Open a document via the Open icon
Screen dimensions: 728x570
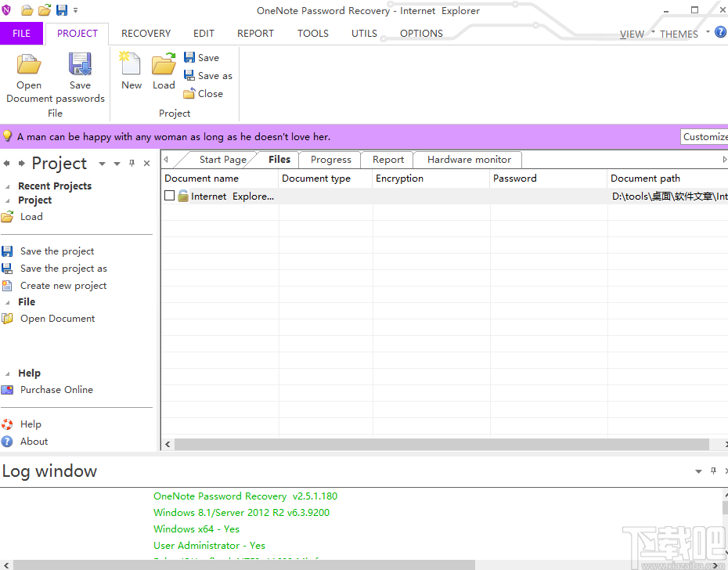point(29,69)
